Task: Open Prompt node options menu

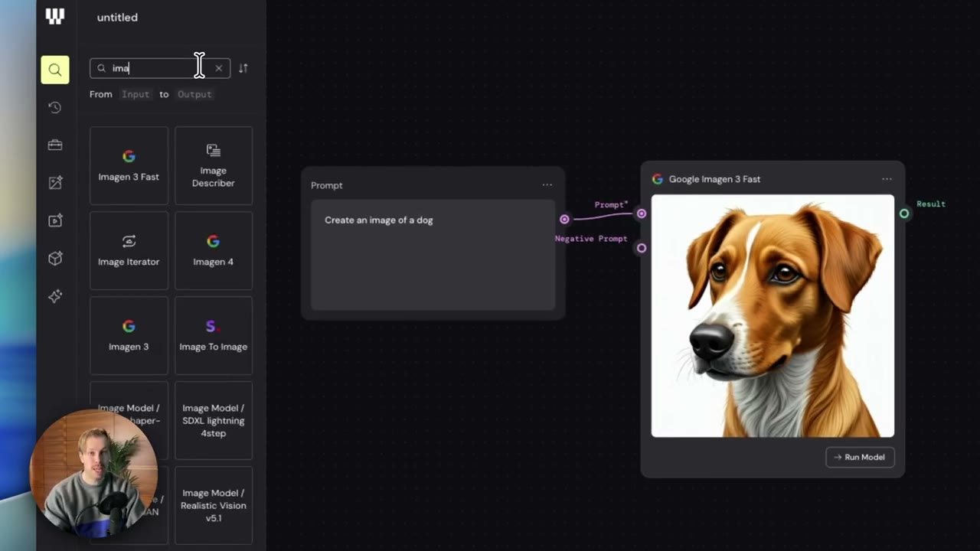Action: (547, 184)
